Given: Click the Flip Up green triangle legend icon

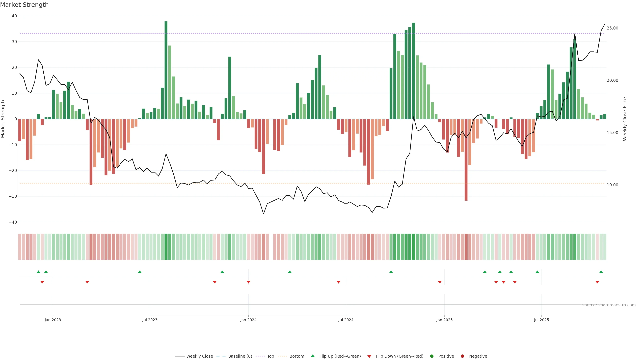Looking at the screenshot, I should click(312, 356).
